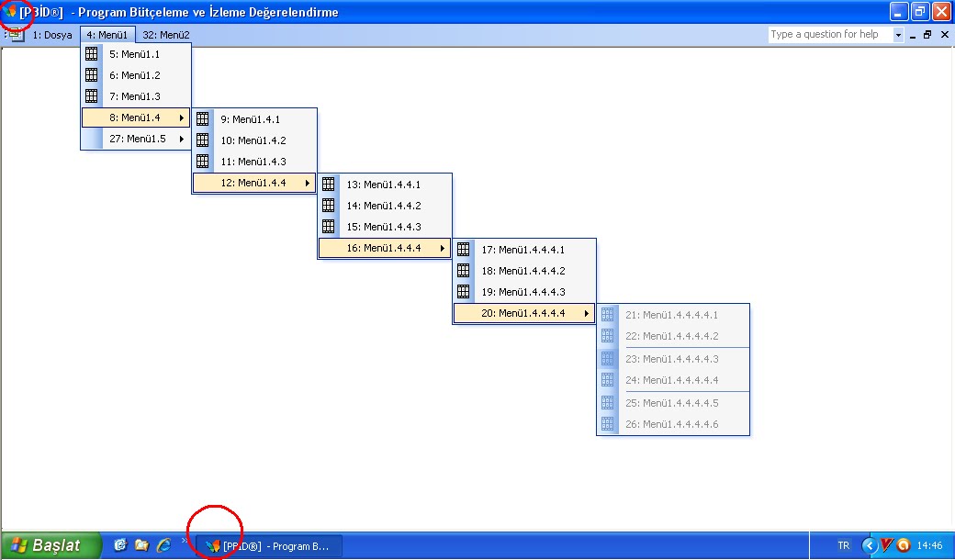Click grid icon beside 9: Menü1.4.1
This screenshot has width=955, height=560.
point(203,118)
